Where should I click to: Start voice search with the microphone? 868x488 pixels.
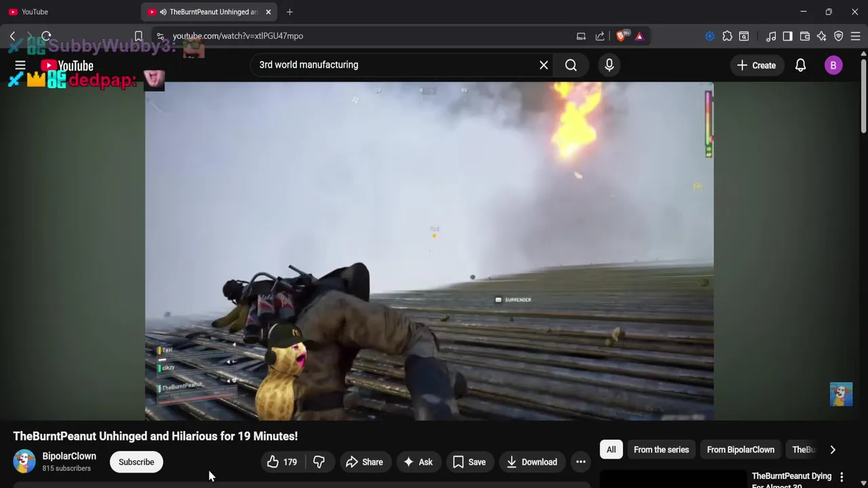point(609,65)
